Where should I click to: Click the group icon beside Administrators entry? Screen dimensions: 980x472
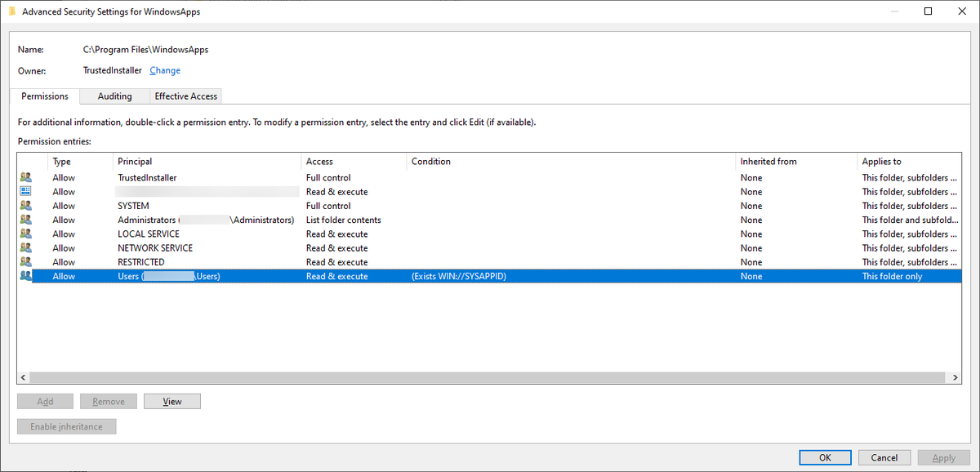(x=25, y=220)
